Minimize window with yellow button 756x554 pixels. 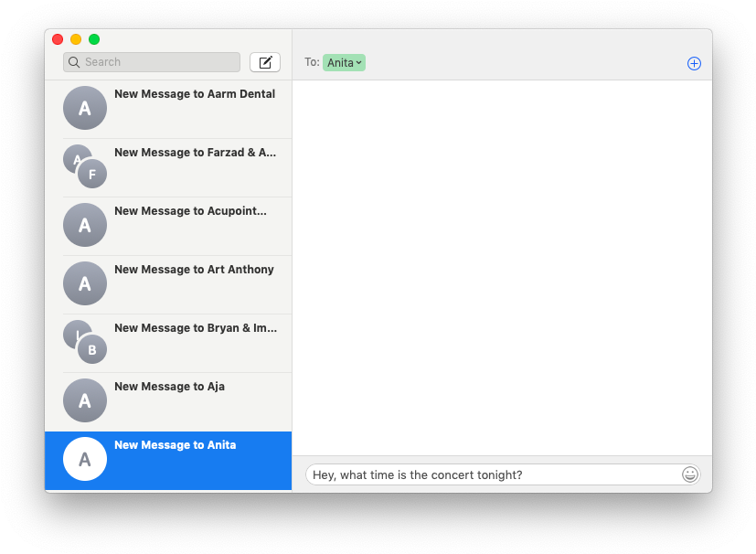pyautogui.click(x=76, y=39)
